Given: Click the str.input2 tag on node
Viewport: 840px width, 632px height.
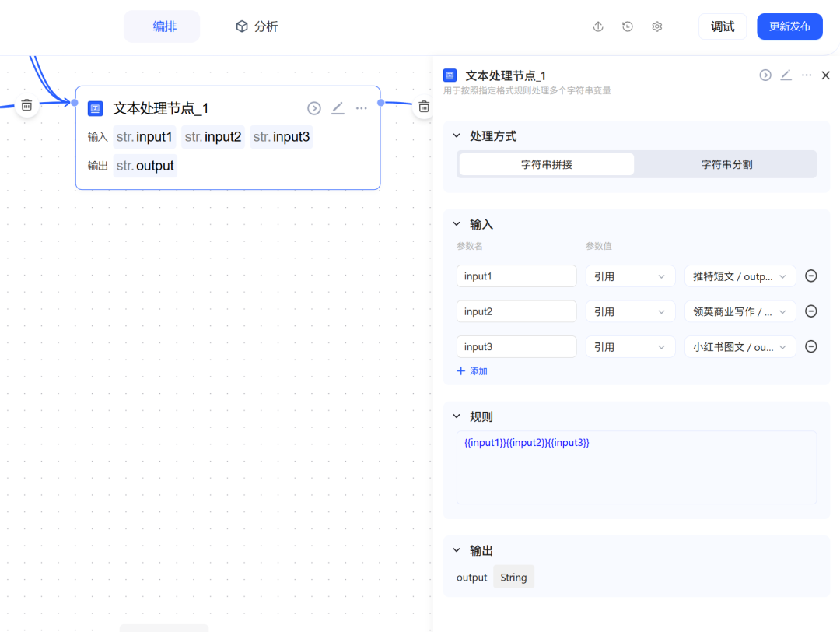Looking at the screenshot, I should tap(213, 137).
